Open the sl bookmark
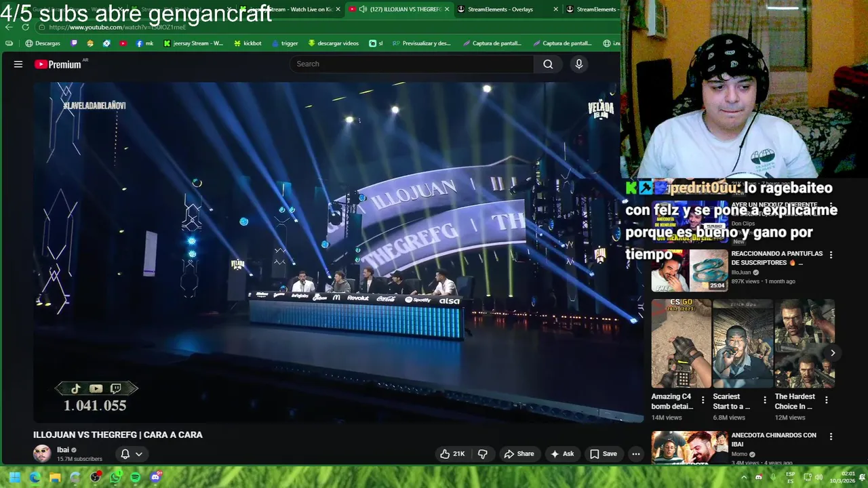This screenshot has width=868, height=488. [x=376, y=43]
